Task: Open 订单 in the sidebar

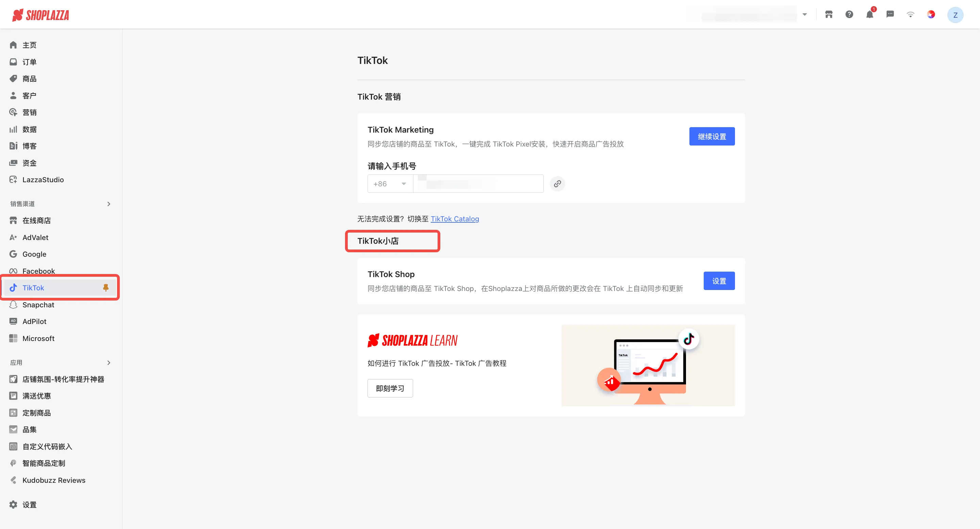Action: tap(30, 62)
